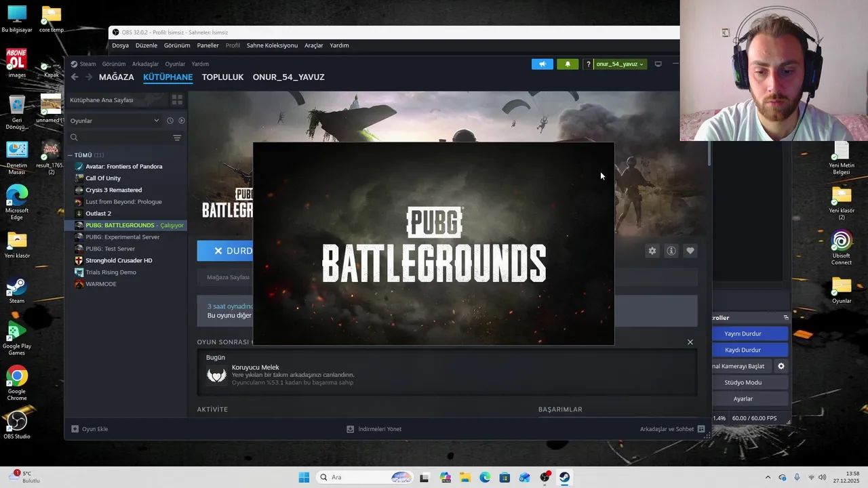The image size is (868, 488).
Task: Open Mağaza Sayfası link
Action: click(x=228, y=277)
